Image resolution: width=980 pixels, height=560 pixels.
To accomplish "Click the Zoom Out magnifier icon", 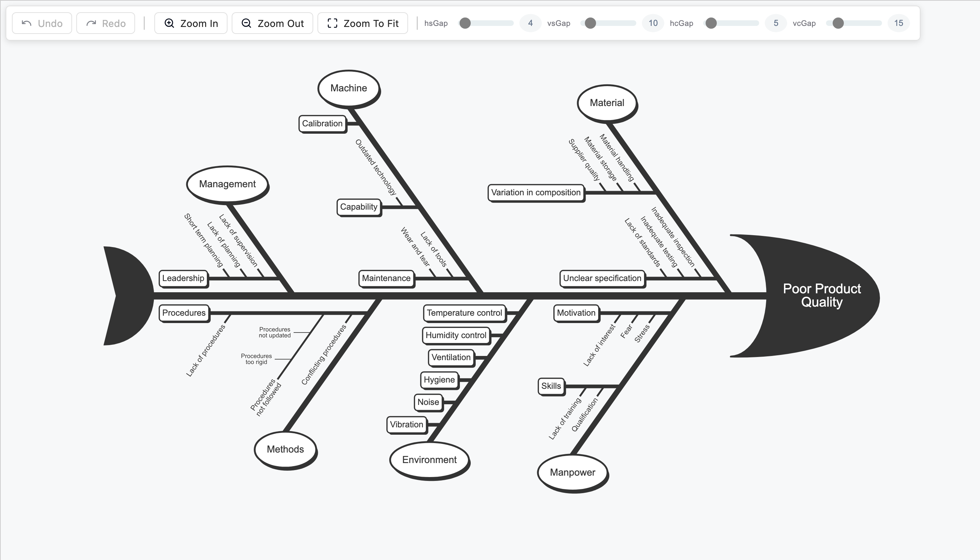I will tap(246, 23).
